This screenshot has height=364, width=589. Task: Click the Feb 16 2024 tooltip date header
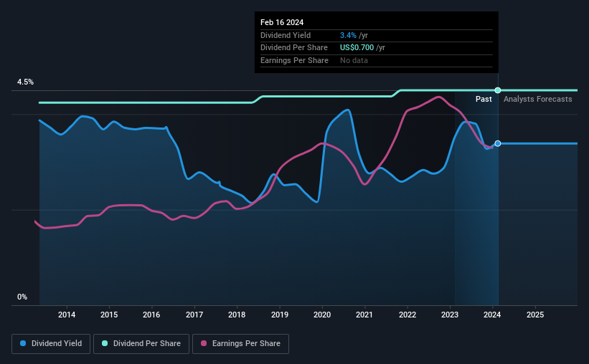pyautogui.click(x=282, y=22)
